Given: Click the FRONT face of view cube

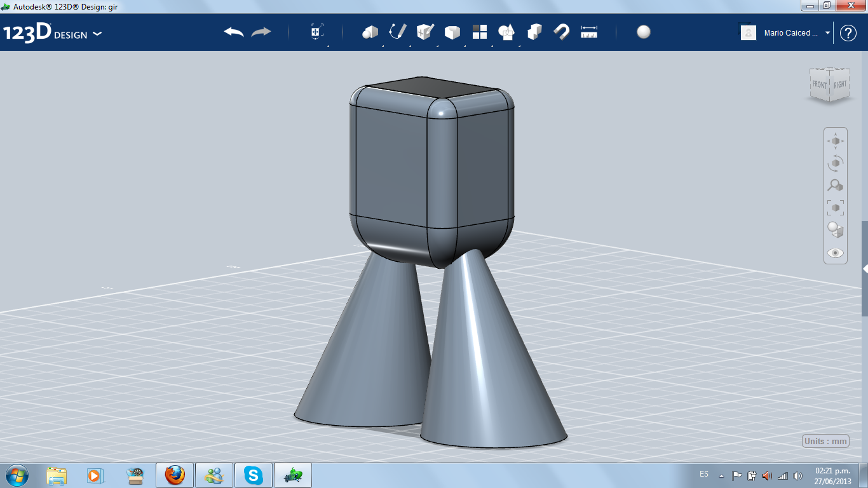Looking at the screenshot, I should pos(820,85).
